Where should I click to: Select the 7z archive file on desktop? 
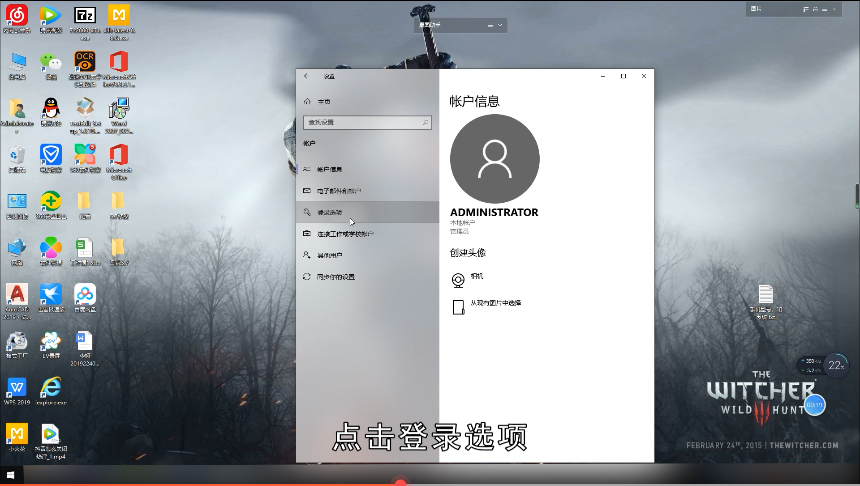coord(84,22)
